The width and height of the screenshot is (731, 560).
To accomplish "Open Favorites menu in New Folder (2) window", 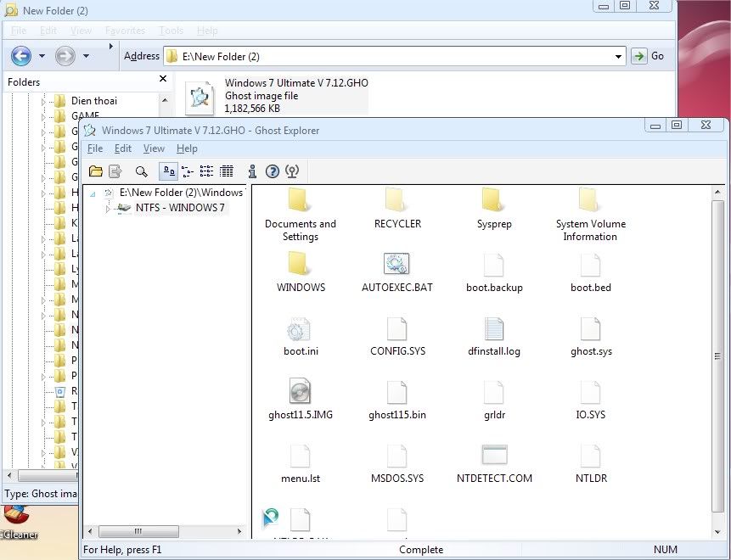I will pos(125,31).
